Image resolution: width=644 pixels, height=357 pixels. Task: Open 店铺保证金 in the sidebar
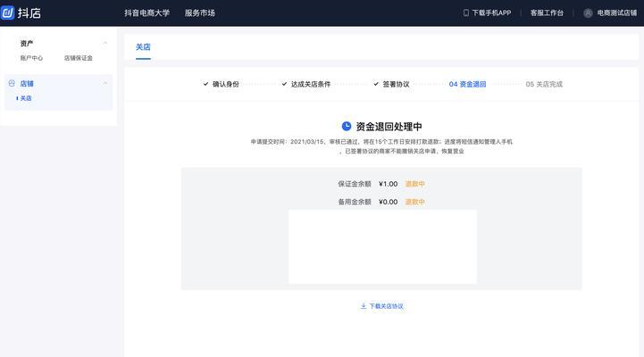pyautogui.click(x=79, y=58)
